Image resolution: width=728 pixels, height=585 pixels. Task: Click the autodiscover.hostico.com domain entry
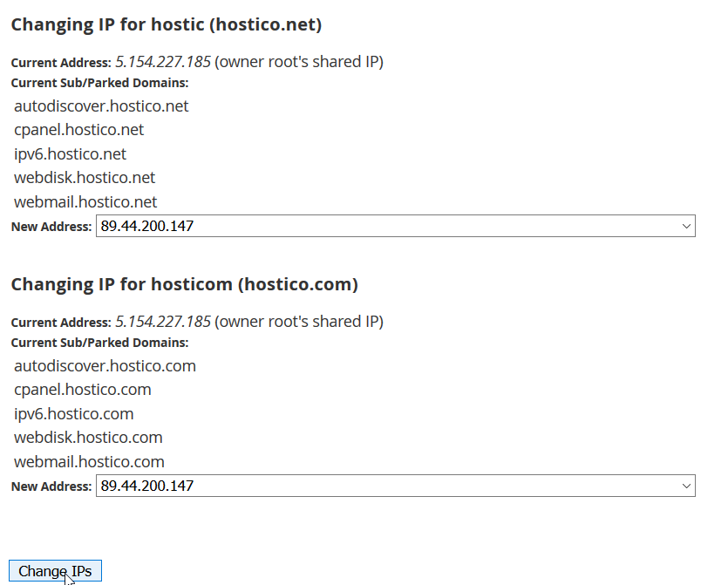tap(105, 366)
